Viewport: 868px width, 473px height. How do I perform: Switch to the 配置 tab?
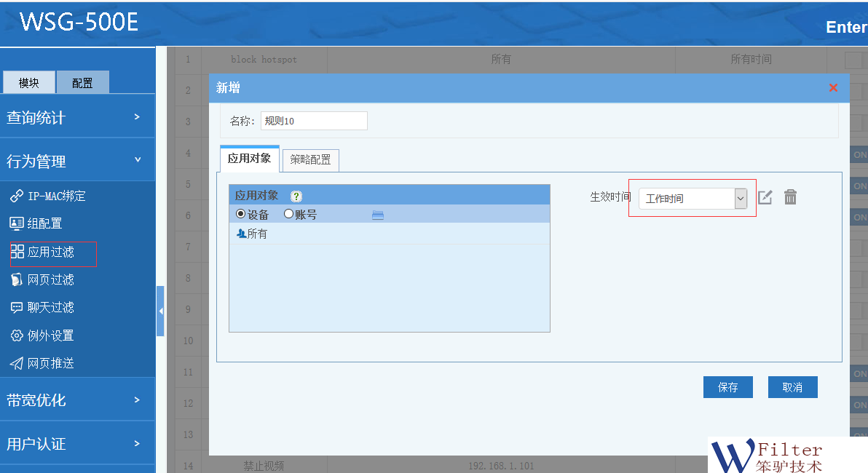click(x=82, y=83)
